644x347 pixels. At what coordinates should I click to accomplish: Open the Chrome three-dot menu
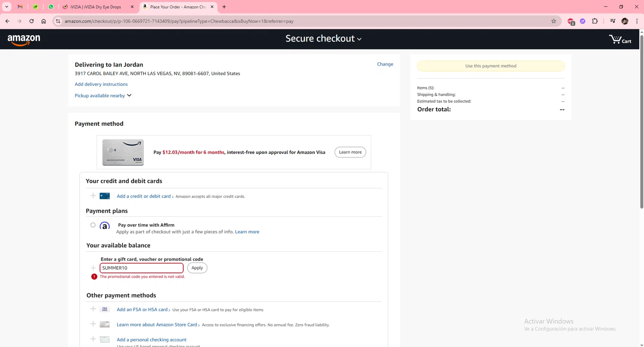click(x=637, y=21)
